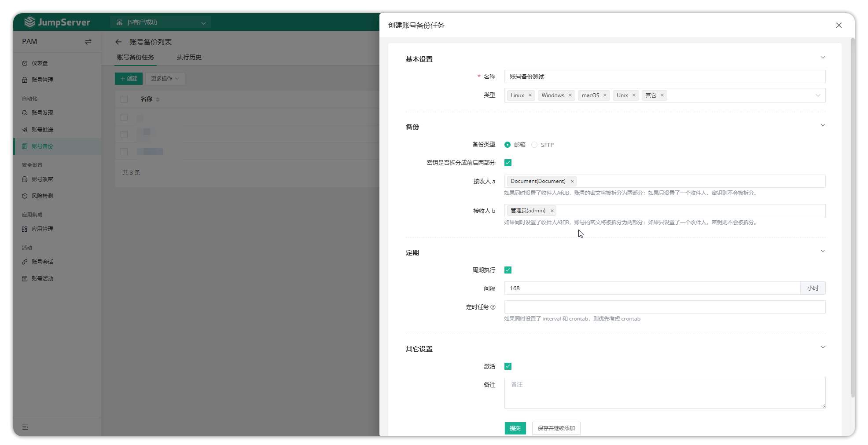Select the SFTP backup type radio

(x=534, y=145)
